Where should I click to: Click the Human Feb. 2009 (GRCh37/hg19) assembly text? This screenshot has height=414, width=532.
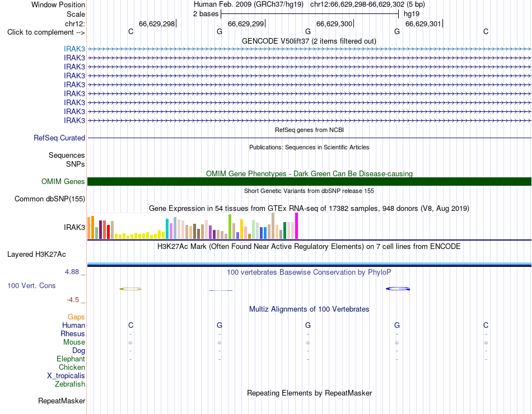point(250,4)
